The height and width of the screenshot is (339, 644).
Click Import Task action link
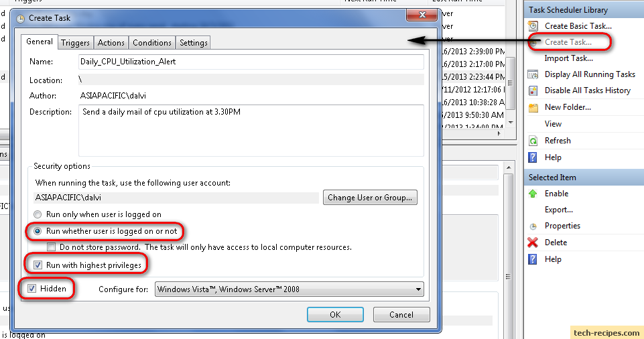click(x=568, y=58)
